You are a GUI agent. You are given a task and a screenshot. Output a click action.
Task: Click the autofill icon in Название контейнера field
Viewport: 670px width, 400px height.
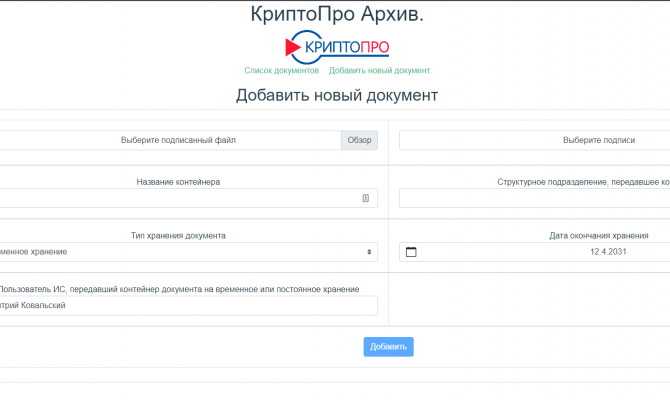click(x=366, y=198)
